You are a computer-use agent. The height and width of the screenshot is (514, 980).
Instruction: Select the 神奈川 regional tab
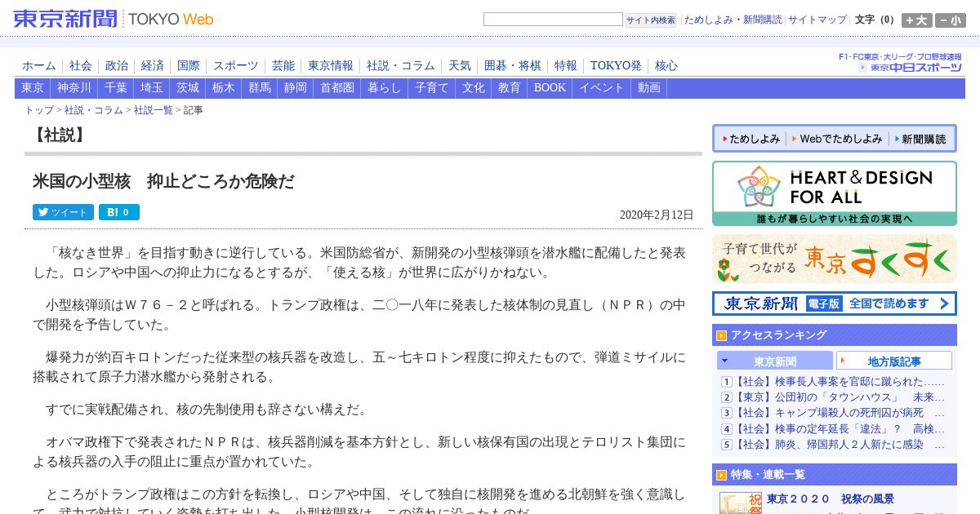(74, 88)
